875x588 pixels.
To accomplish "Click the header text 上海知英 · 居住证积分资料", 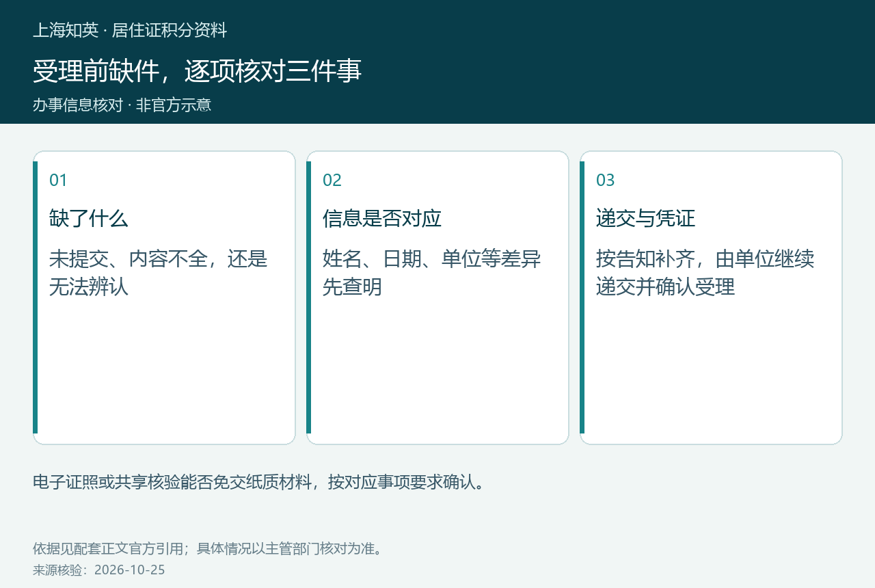I will coord(130,30).
